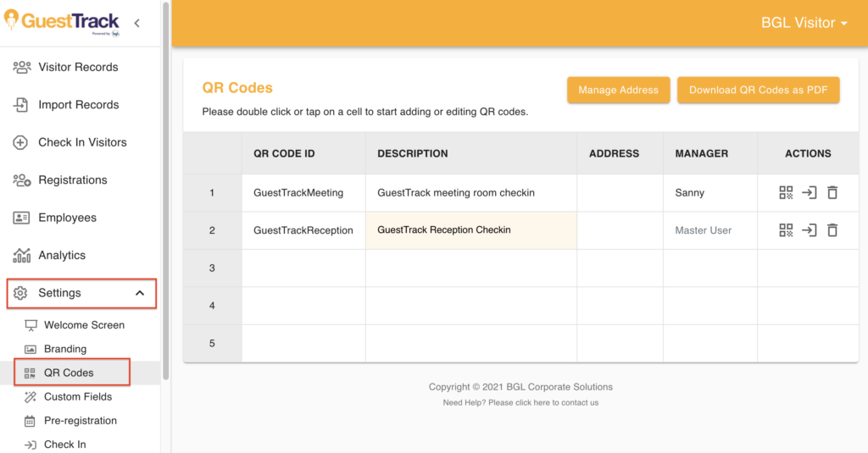Click the Welcome Screen monitor icon
868x453 pixels.
click(31, 325)
